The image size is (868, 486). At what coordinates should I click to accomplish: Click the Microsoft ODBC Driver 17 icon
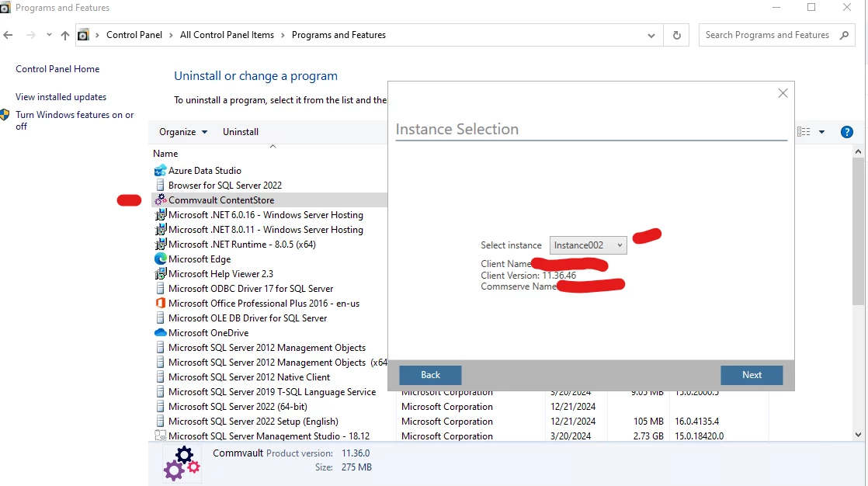pyautogui.click(x=160, y=288)
